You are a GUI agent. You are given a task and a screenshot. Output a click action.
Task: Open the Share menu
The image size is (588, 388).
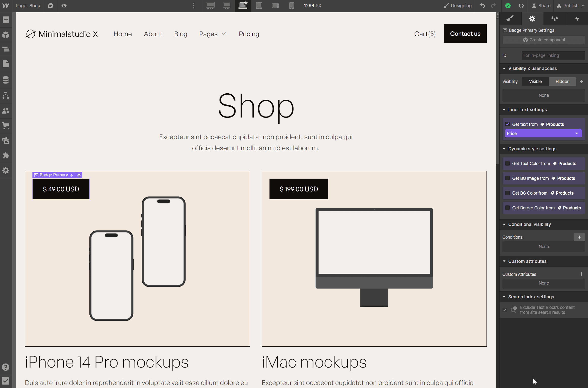tap(541, 5)
